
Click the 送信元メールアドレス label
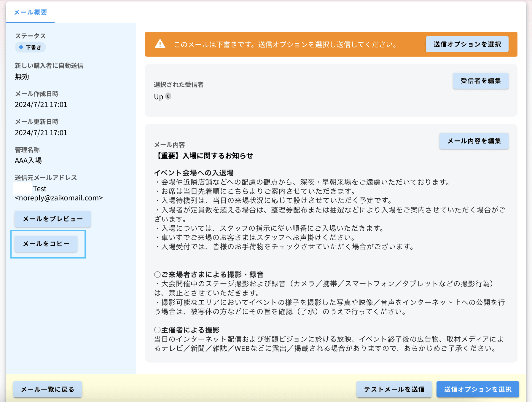46,178
